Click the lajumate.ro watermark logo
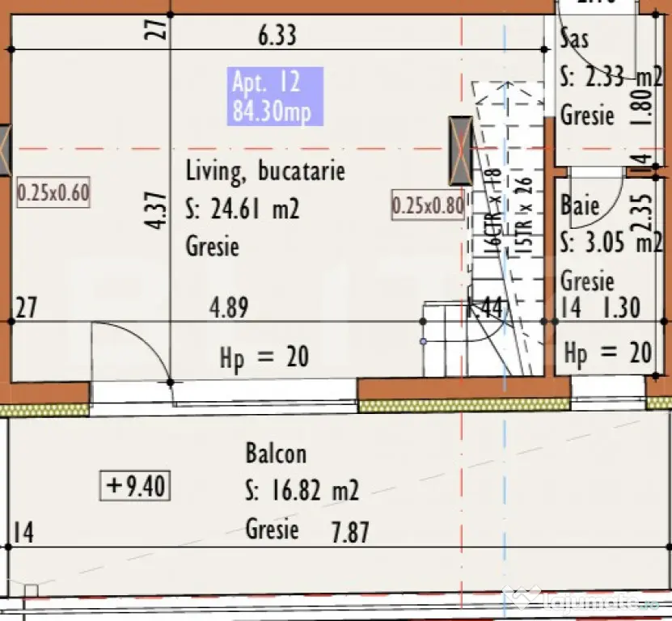Screen dimensions: 672x621 (580, 599)
